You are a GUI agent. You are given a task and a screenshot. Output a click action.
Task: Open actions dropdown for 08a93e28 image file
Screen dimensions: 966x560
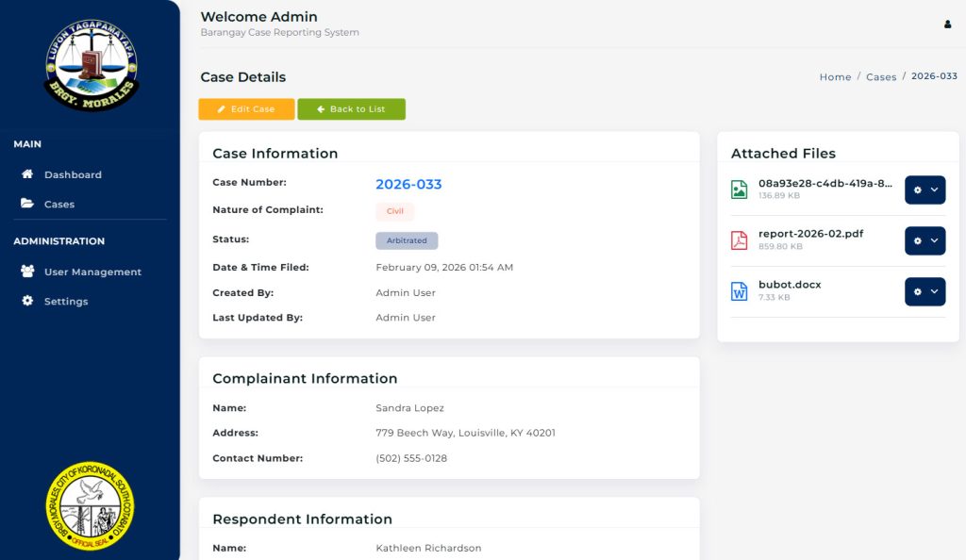click(924, 189)
